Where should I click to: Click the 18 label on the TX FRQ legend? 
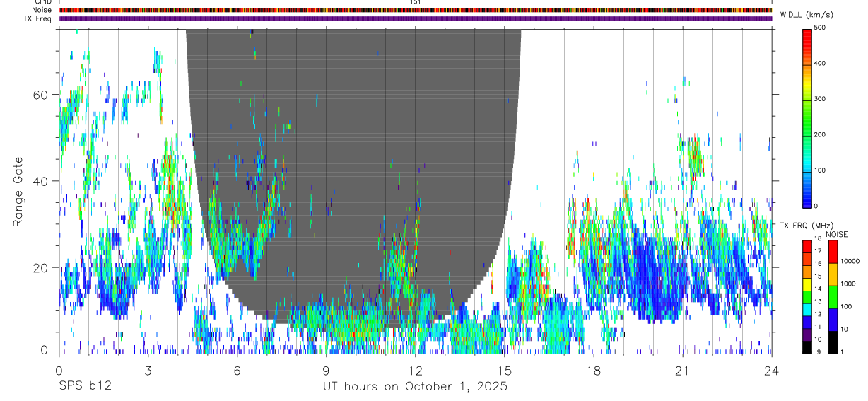point(818,240)
